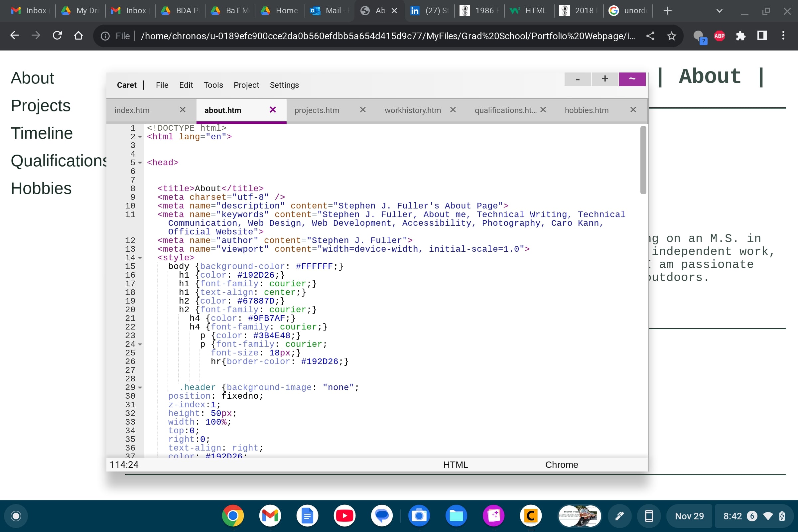798x532 pixels.
Task: Click the share icon in address bar
Action: (650, 36)
